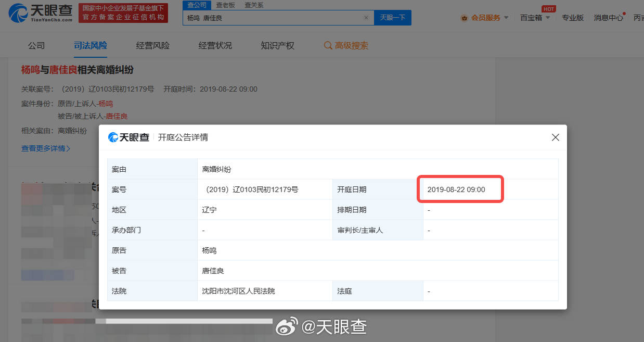
Task: Open the 经营状况 tab
Action: (x=215, y=46)
